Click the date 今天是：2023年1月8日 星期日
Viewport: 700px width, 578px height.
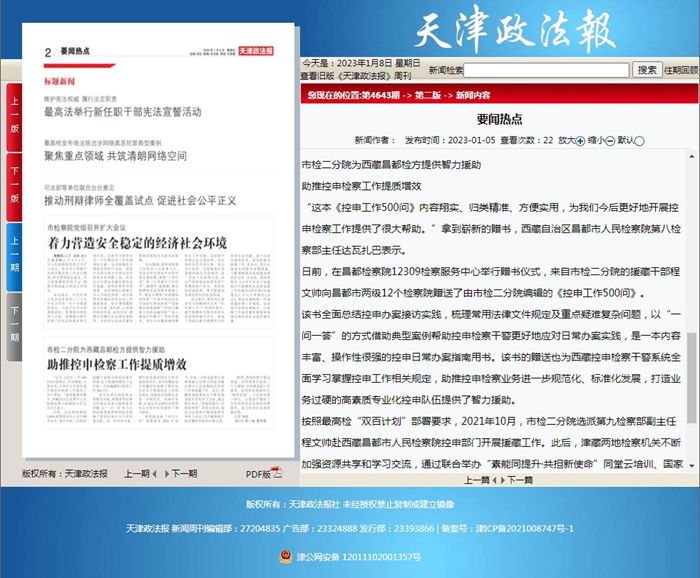pyautogui.click(x=361, y=63)
